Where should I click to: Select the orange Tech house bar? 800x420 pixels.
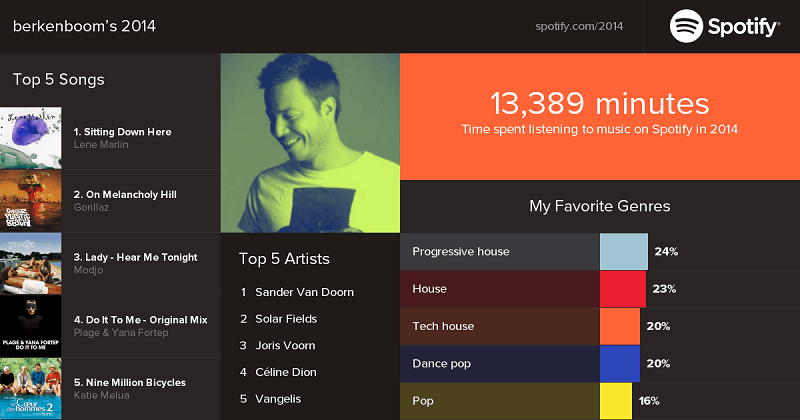(619, 326)
